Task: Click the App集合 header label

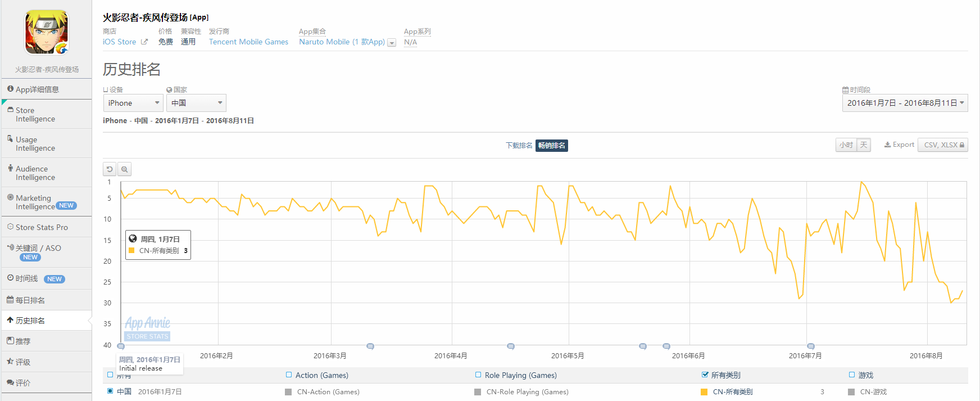Action: (x=312, y=31)
